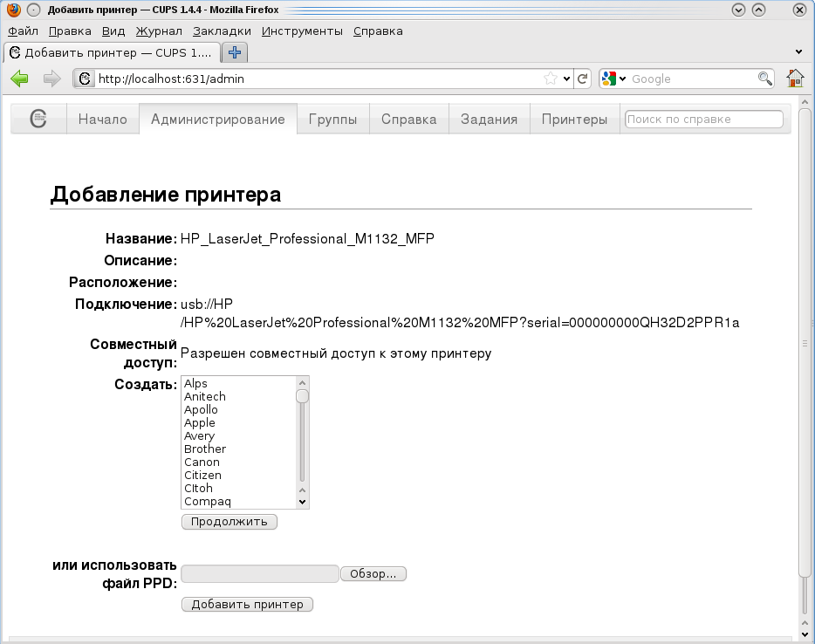Image resolution: width=815 pixels, height=644 pixels.
Task: Click the PPD file path field
Action: (260, 574)
